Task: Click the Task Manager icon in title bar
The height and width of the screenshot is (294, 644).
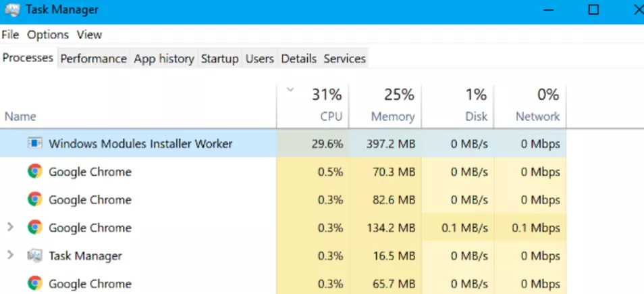Action: click(12, 10)
